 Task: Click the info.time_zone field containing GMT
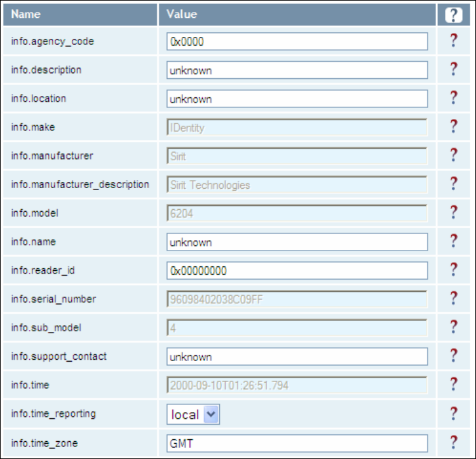297,444
